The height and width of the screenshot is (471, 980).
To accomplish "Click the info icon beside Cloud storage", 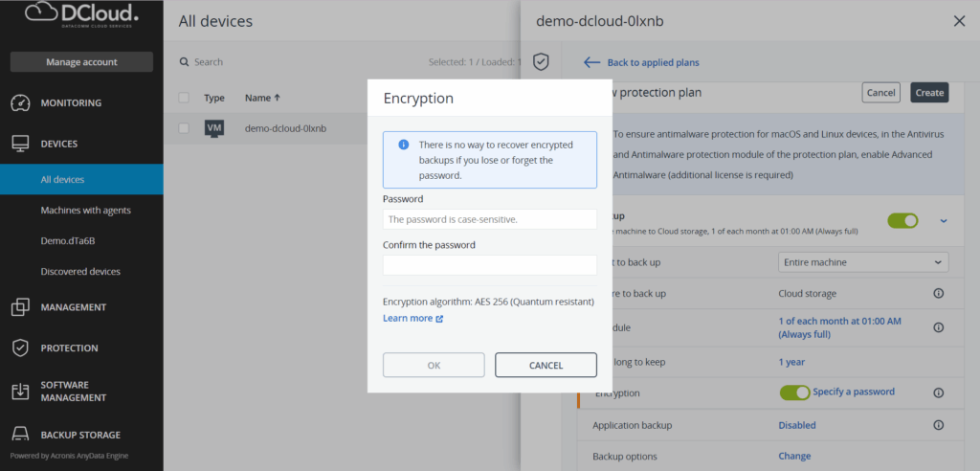I will pyautogui.click(x=939, y=293).
